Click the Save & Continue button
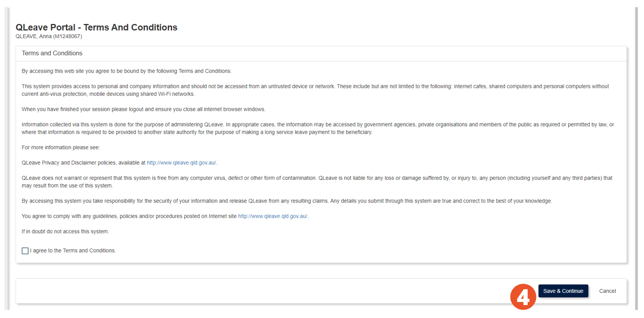 [x=563, y=291]
